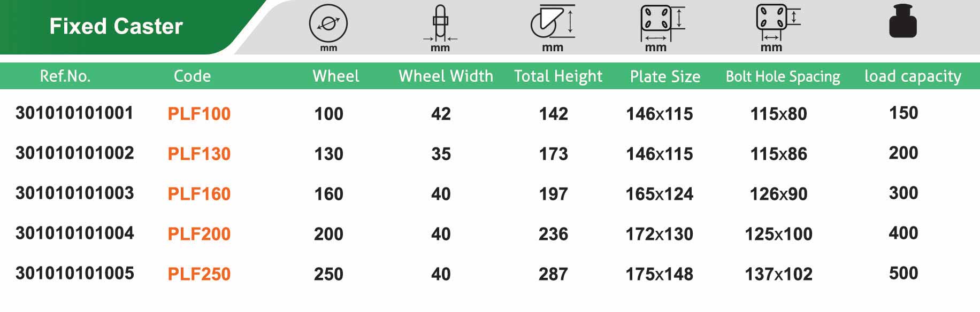Click the load capacity column header
The height and width of the screenshot is (312, 980).
point(913,76)
